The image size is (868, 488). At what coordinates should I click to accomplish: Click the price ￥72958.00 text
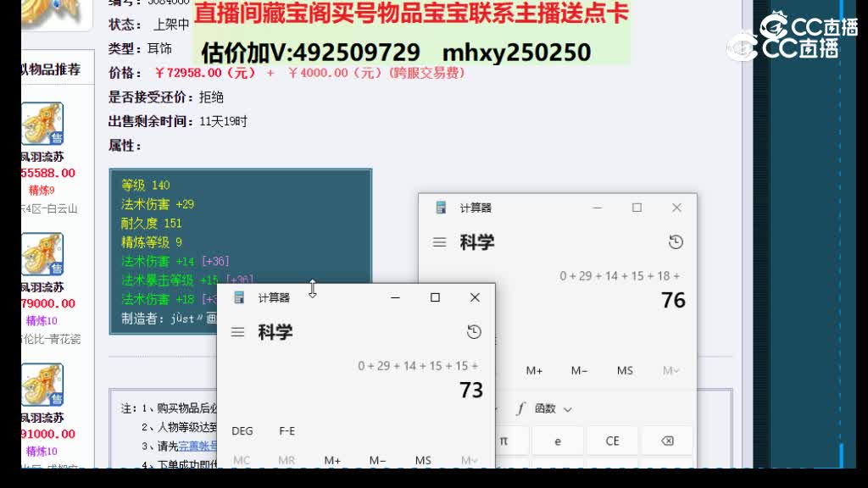coord(205,73)
